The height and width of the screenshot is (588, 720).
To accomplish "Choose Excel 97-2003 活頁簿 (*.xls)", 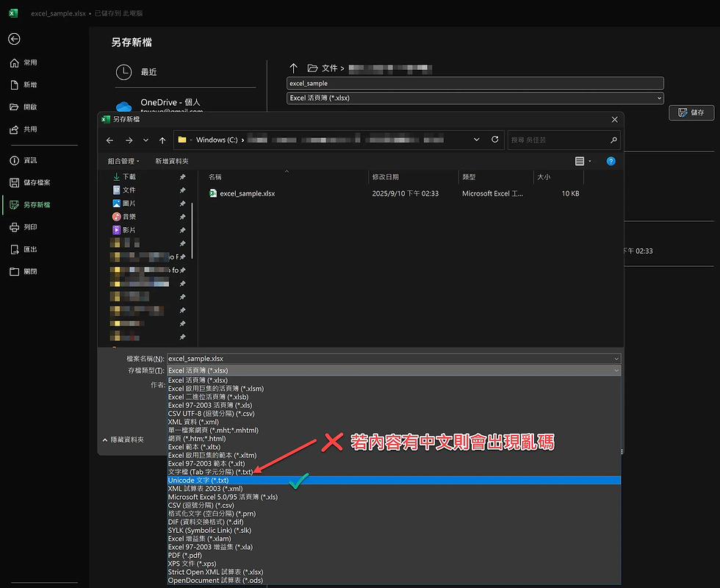I will 210,405.
